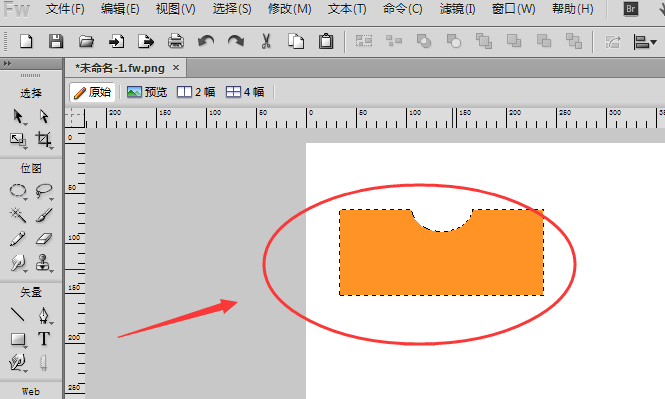The width and height of the screenshot is (665, 399).
Task: Select the Text tool
Action: click(x=44, y=339)
